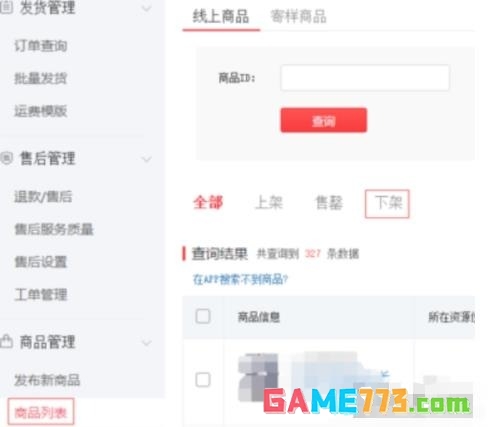The height and width of the screenshot is (427, 488).
Task: Click the first product thumbnail image
Action: point(258,378)
